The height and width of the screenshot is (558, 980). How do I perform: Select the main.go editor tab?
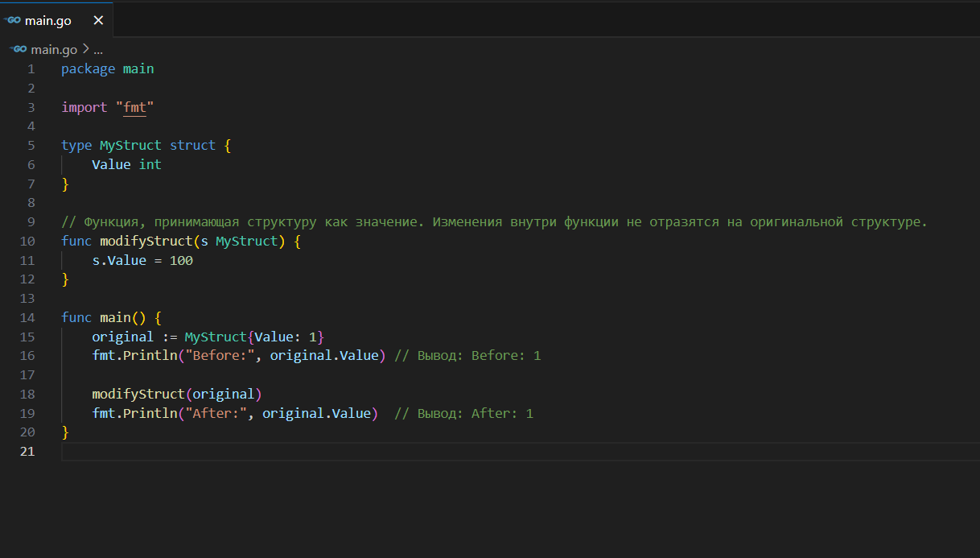tap(48, 20)
